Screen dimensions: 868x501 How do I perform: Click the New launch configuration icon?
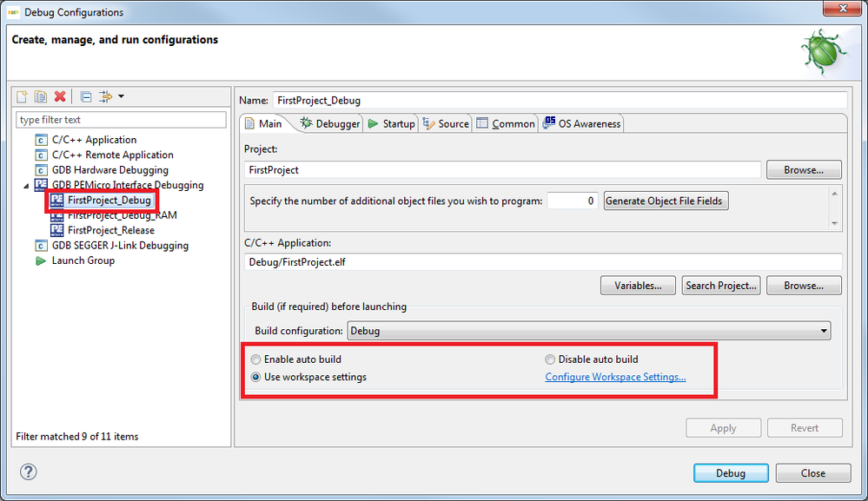[23, 96]
